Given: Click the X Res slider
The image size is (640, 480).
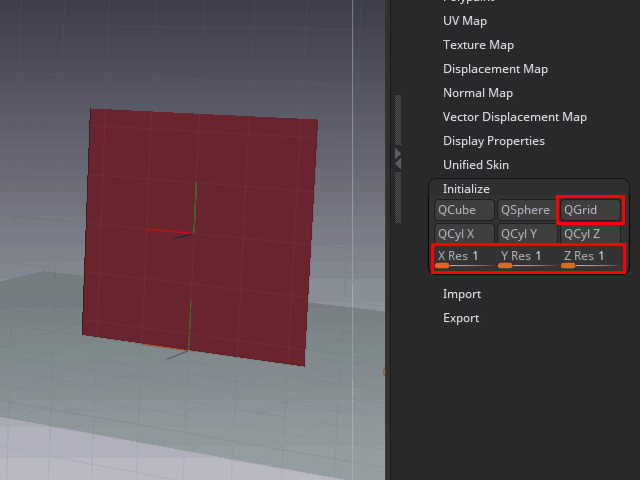Looking at the screenshot, I should pyautogui.click(x=464, y=258).
